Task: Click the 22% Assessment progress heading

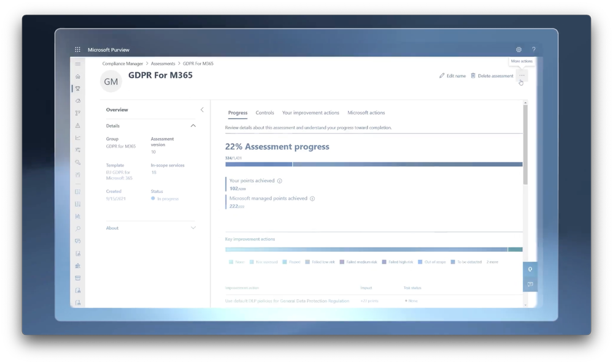Action: [x=277, y=146]
